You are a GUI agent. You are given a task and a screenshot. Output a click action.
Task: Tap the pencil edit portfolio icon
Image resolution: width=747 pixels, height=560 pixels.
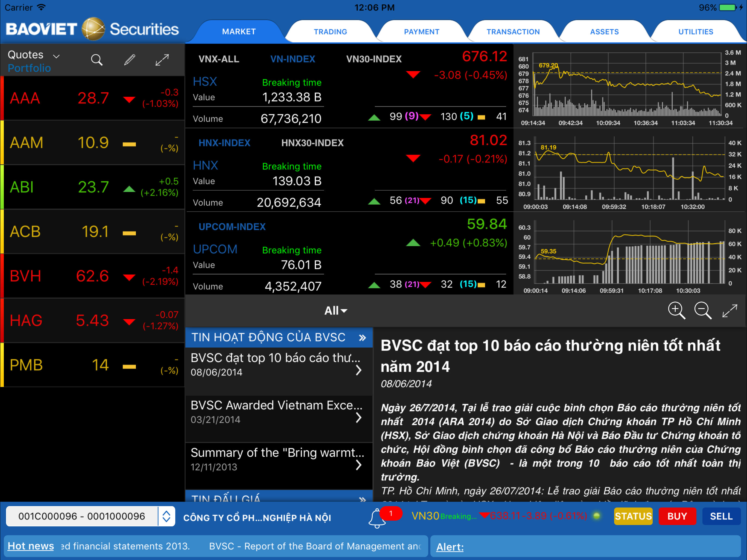tap(130, 60)
